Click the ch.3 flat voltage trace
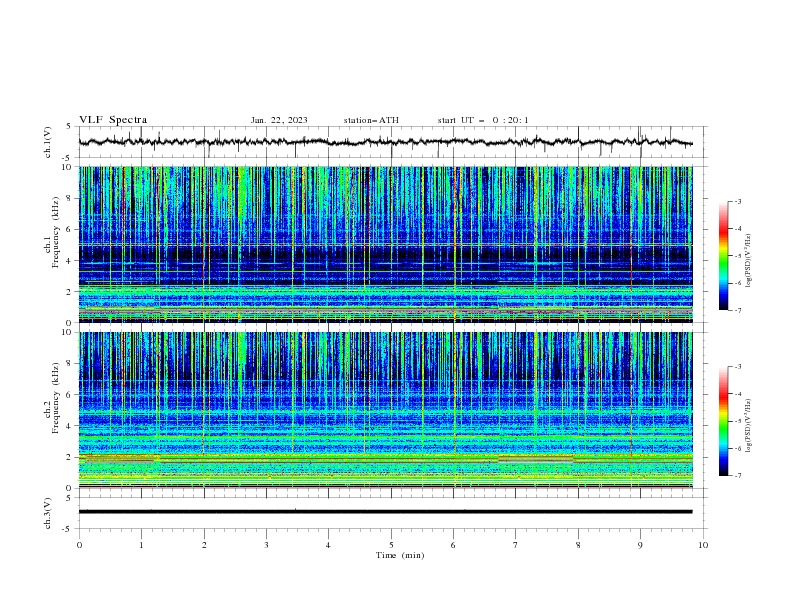 click(385, 512)
